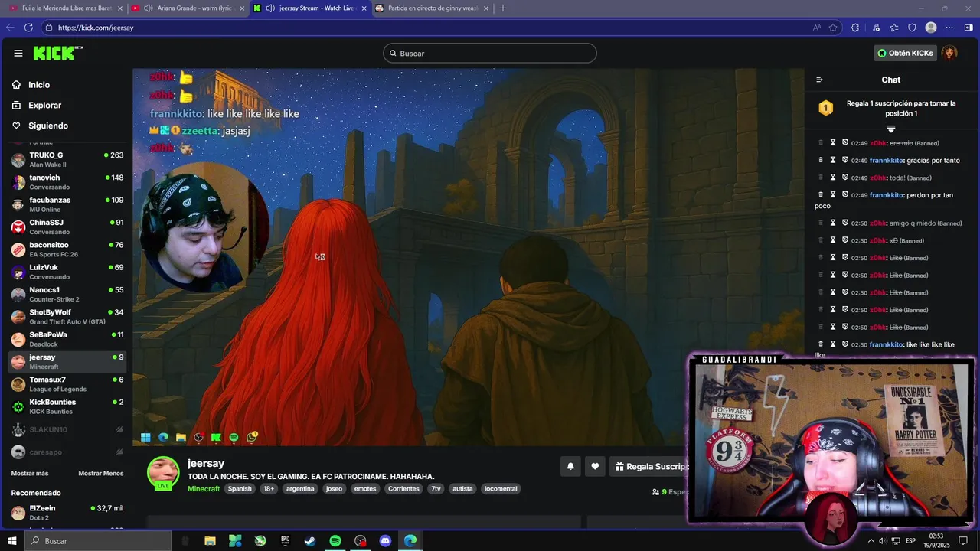Open Discord from Windows taskbar
This screenshot has width=980, height=551.
click(x=385, y=541)
